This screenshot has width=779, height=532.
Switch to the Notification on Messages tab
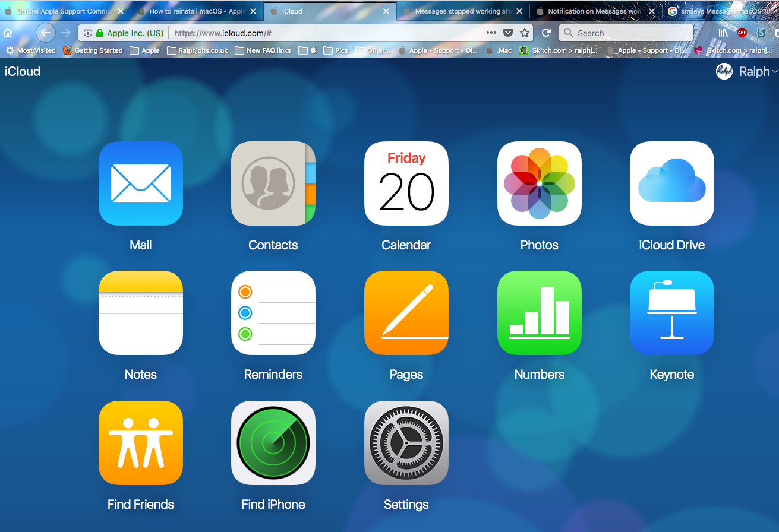597,11
